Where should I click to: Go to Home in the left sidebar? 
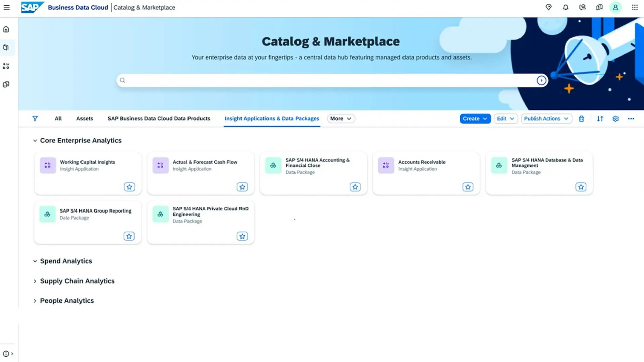6,29
